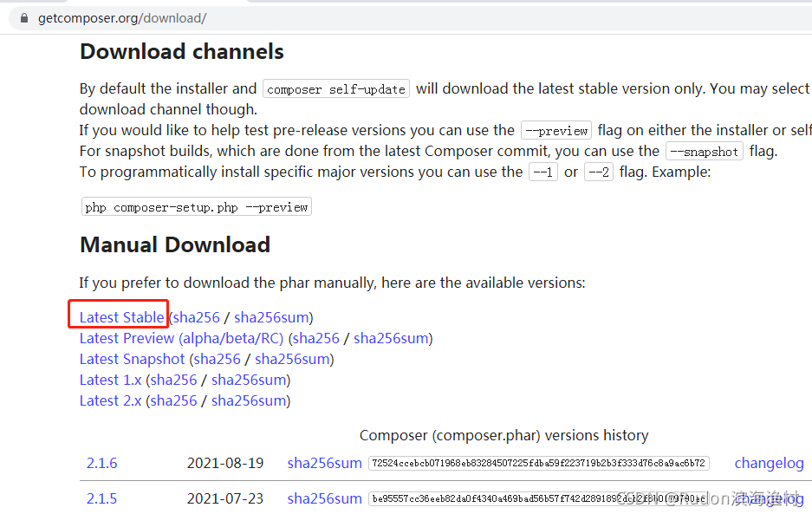
Task: Click the padlock security icon in address bar
Action: coord(23,16)
